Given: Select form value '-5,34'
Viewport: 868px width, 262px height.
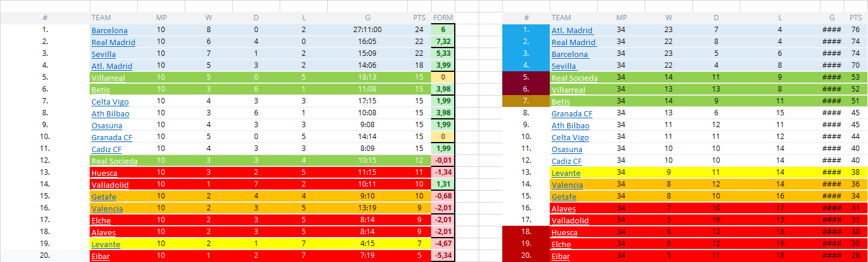Looking at the screenshot, I should tap(443, 256).
